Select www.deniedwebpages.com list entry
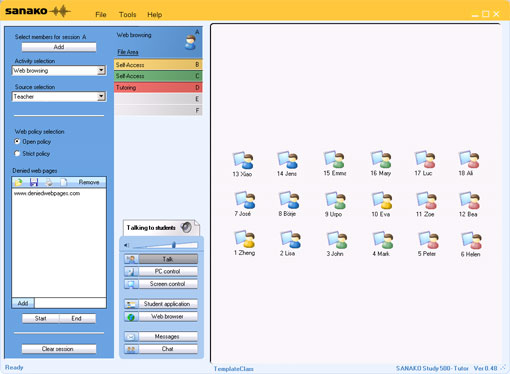The image size is (510, 374). tap(47, 193)
